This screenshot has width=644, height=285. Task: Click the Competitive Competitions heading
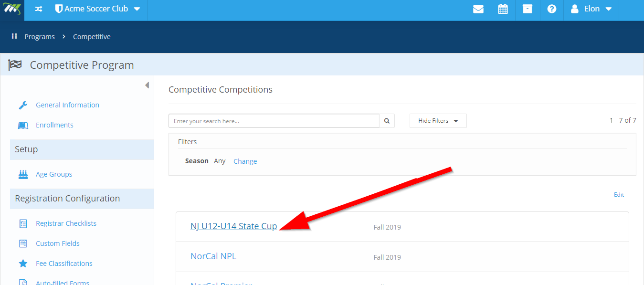point(221,89)
